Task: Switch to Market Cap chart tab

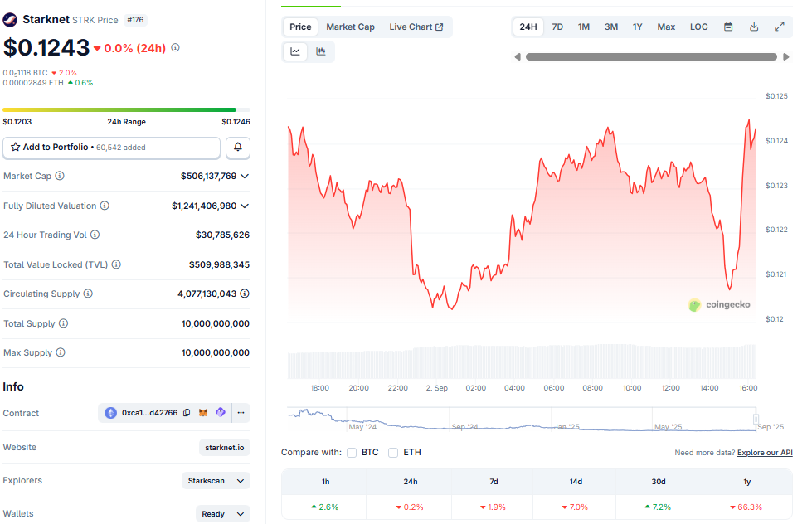Action: 350,27
